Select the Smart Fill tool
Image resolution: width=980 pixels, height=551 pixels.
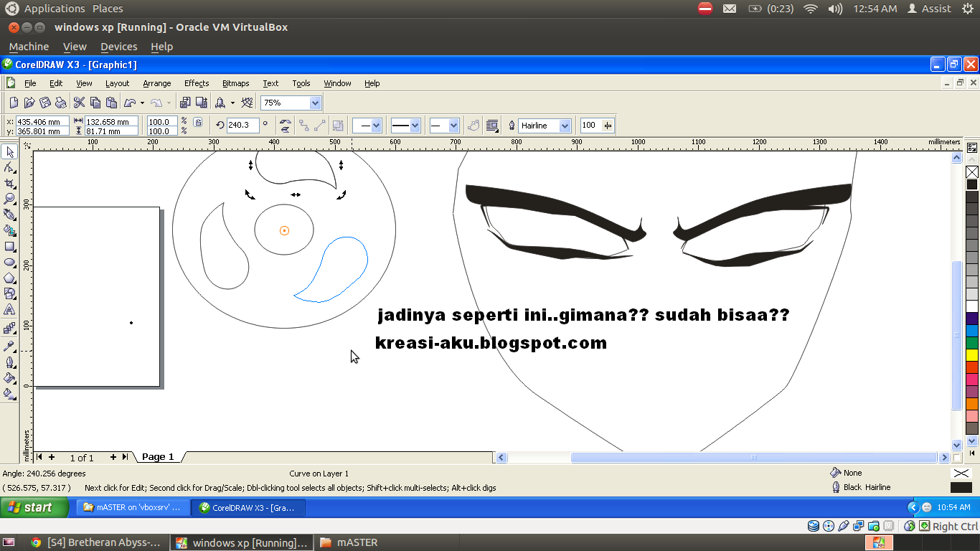9,230
